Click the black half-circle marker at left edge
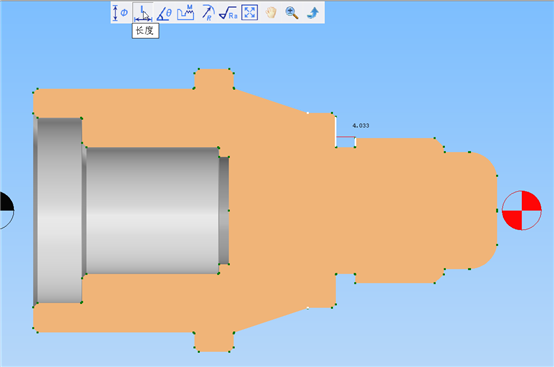The image size is (554, 367). 6,210
